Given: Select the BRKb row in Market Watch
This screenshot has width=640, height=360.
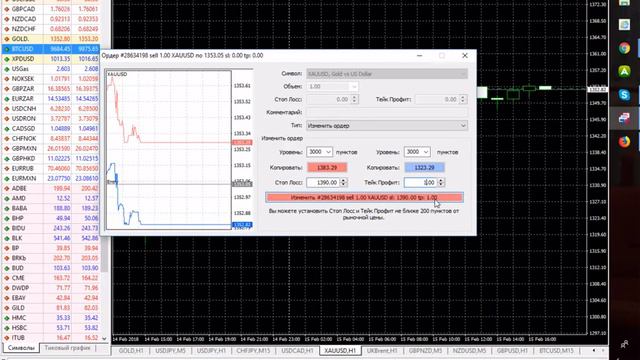Looking at the screenshot, I should (x=51, y=258).
